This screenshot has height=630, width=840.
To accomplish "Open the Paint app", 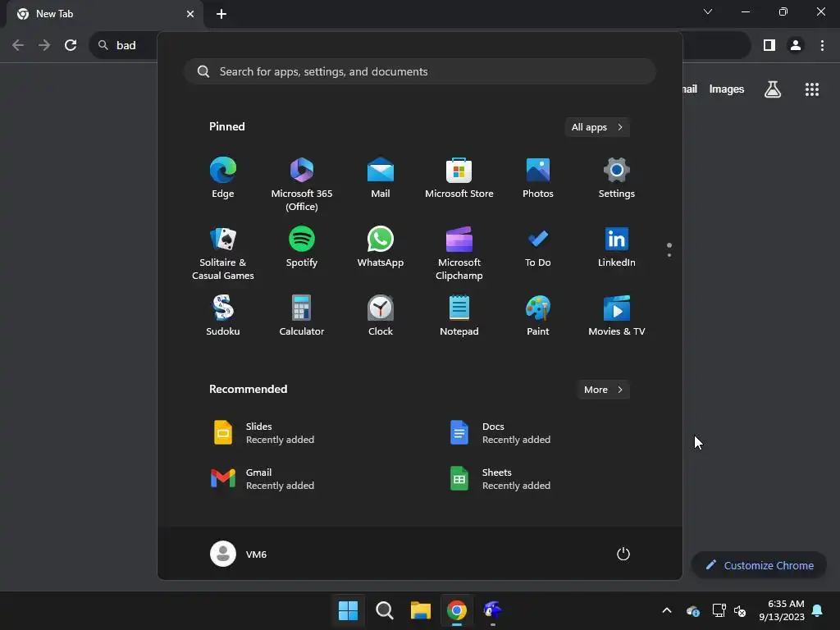I will tap(538, 316).
